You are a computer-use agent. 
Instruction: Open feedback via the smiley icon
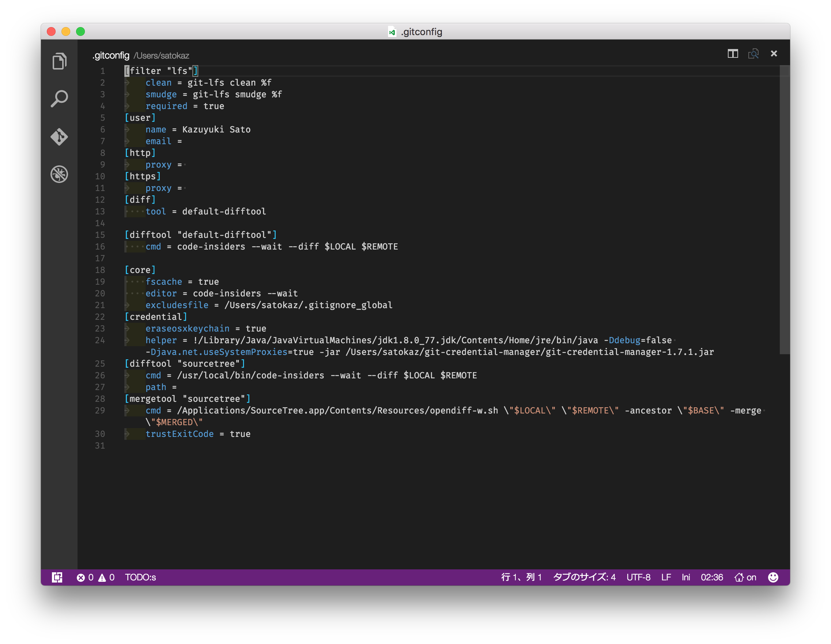click(774, 577)
